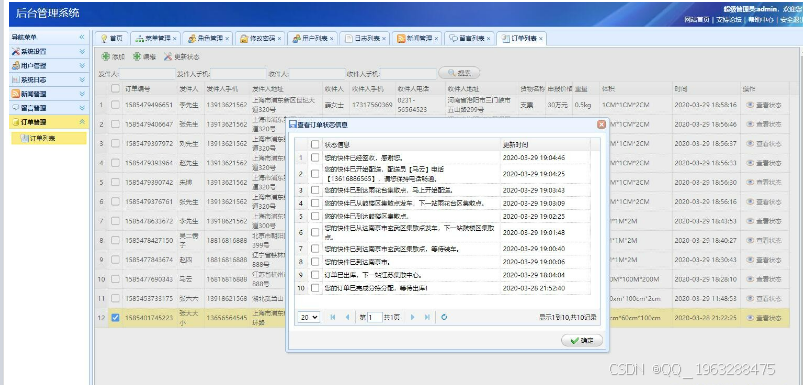View status of order 1585479376761
Viewport: 803px width, 385px height.
click(x=764, y=202)
